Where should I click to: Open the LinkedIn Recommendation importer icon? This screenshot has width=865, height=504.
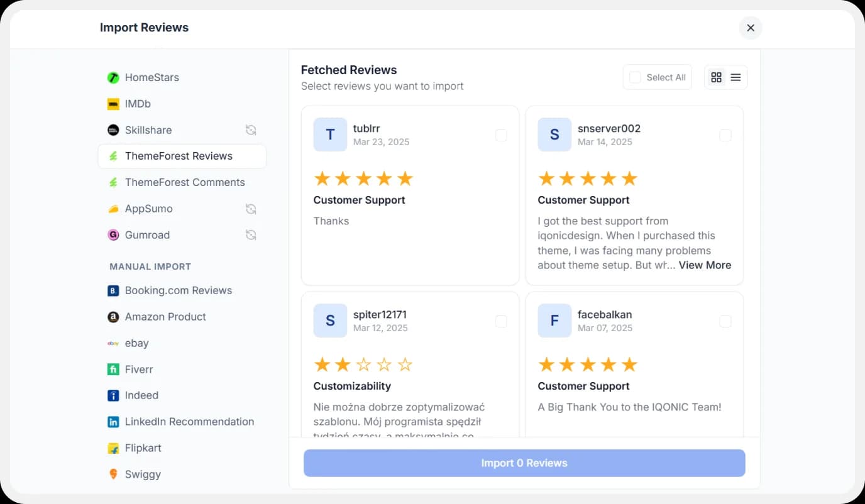point(113,422)
